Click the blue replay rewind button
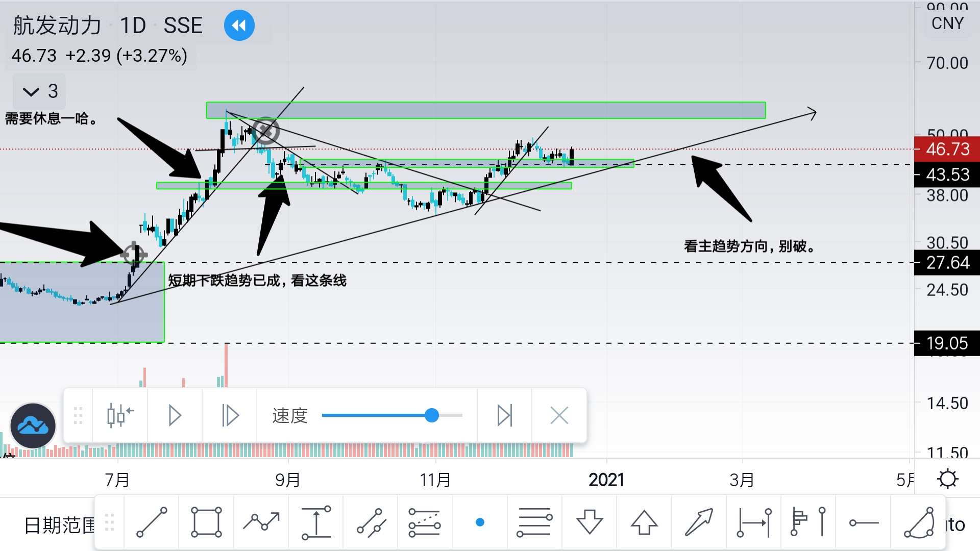This screenshot has height=551, width=980. [239, 26]
